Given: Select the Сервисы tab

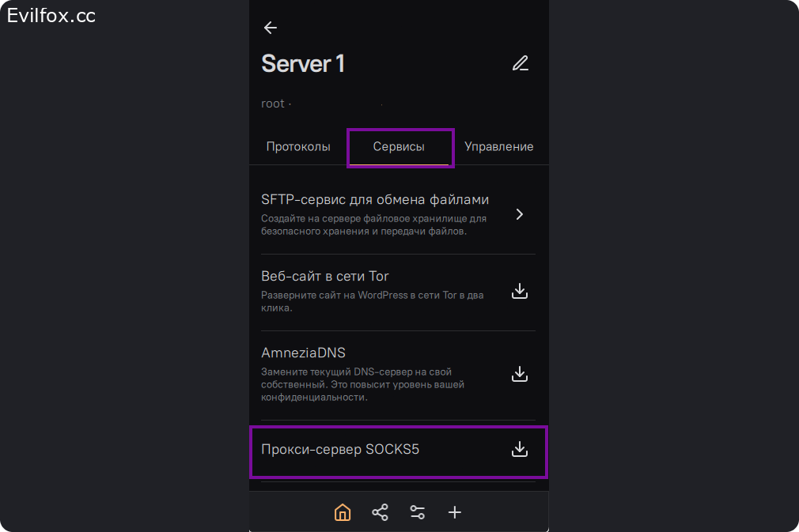Looking at the screenshot, I should coord(399,147).
